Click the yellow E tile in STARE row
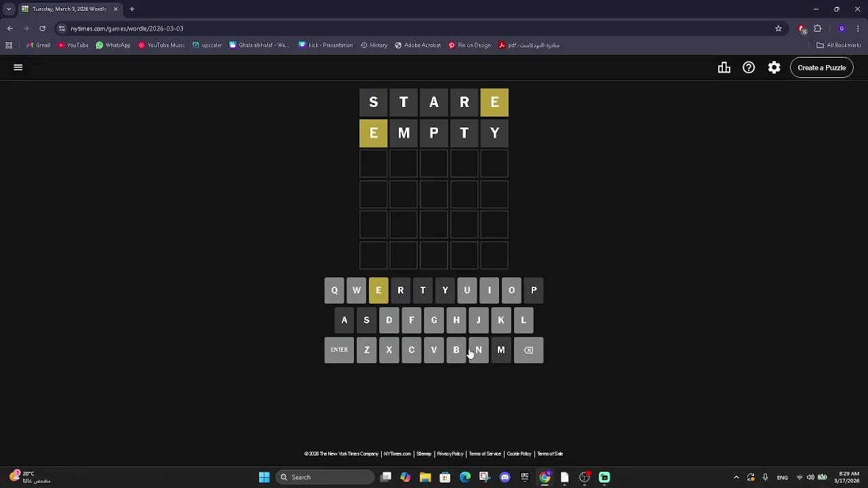The width and height of the screenshot is (868, 488). pos(494,102)
